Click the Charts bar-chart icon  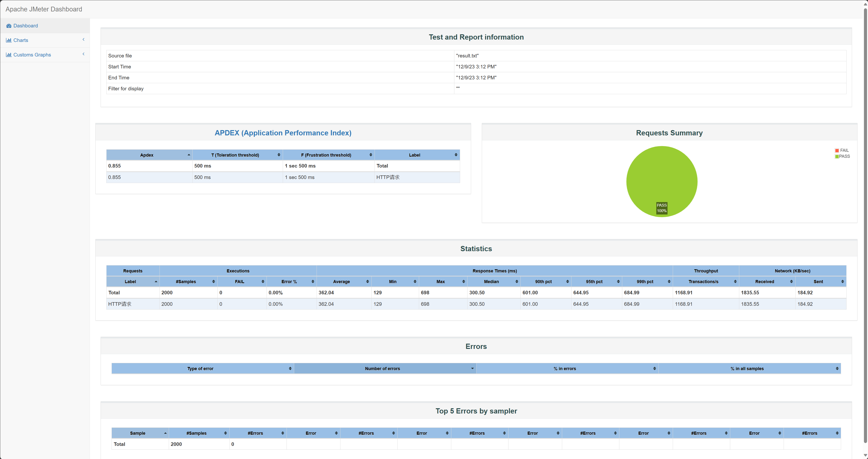click(x=9, y=40)
